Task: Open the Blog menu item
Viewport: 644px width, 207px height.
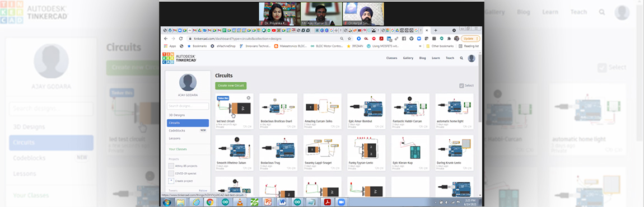Action: pos(423,58)
